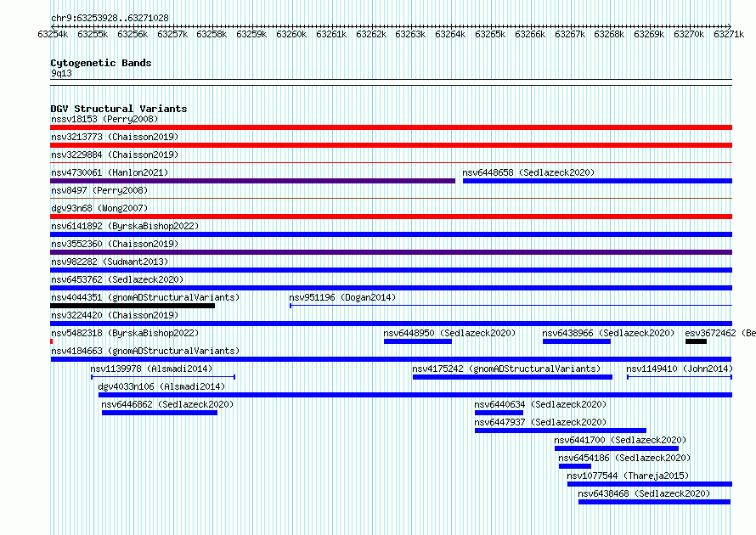Click the DGV Structural Variants track title
This screenshot has width=756, height=535.
[x=119, y=109]
